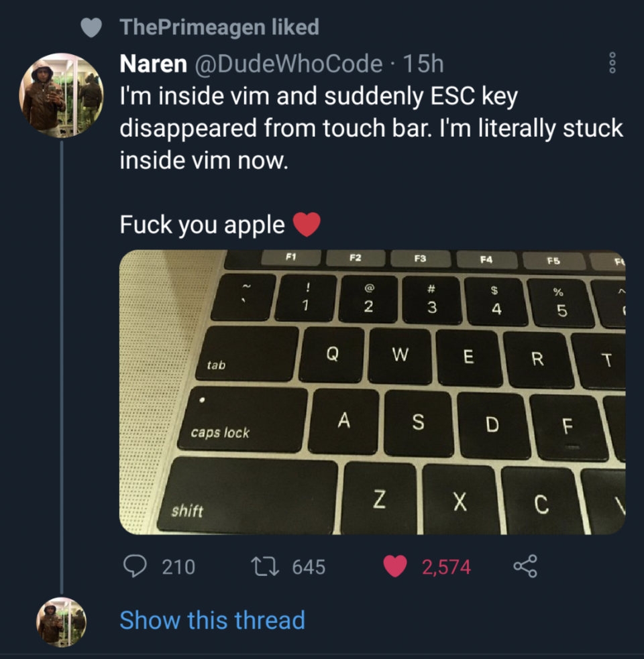Open the keyboard photo attachment

click(372, 392)
